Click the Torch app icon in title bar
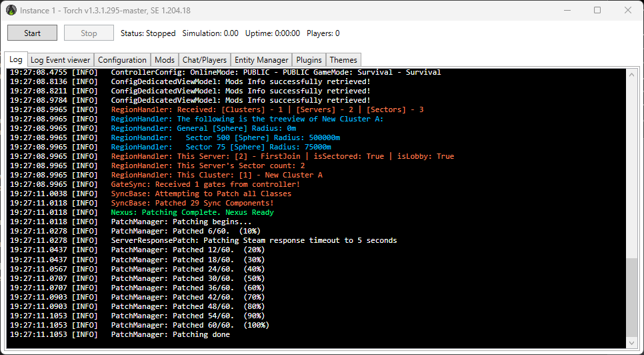The width and height of the screenshot is (644, 355). (11, 10)
